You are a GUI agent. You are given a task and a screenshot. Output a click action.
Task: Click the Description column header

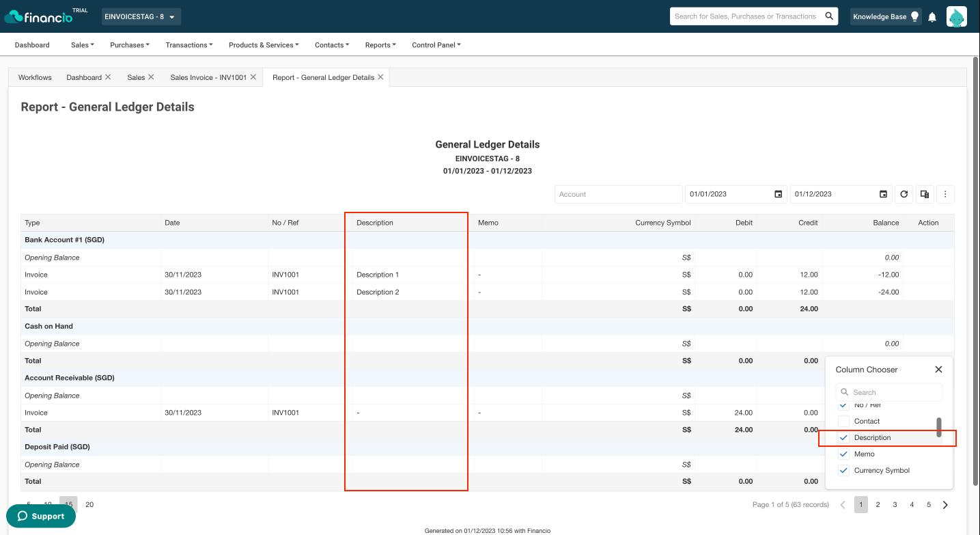(x=413, y=223)
